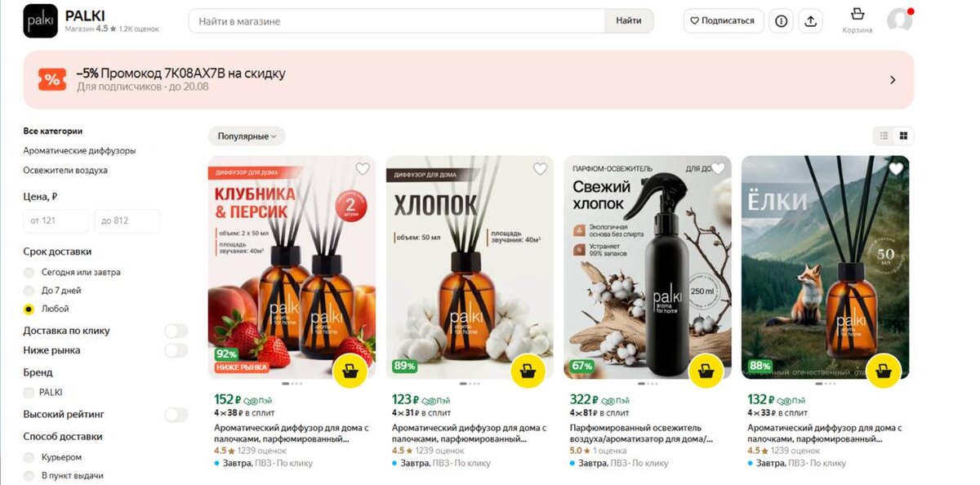Turn on the Ниже рынка toggle
The width and height of the screenshot is (980, 485).
[176, 350]
